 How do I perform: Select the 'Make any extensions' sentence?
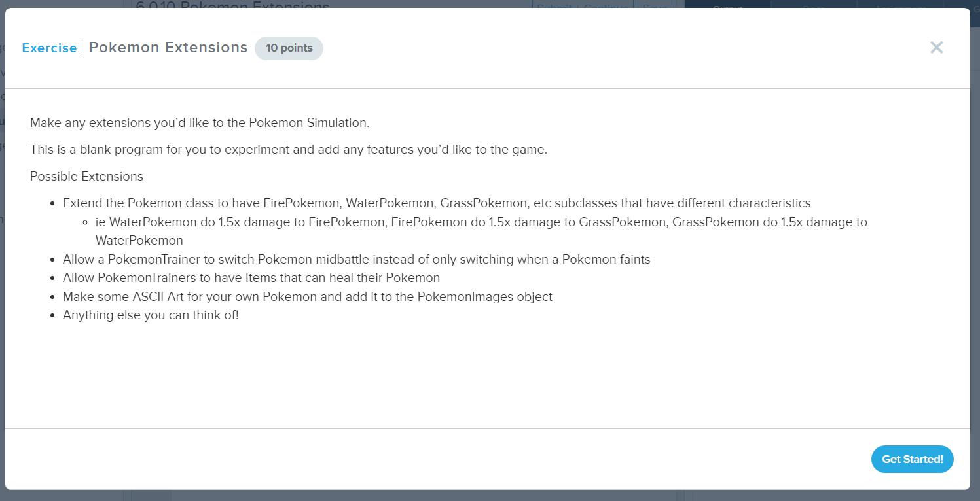click(200, 122)
